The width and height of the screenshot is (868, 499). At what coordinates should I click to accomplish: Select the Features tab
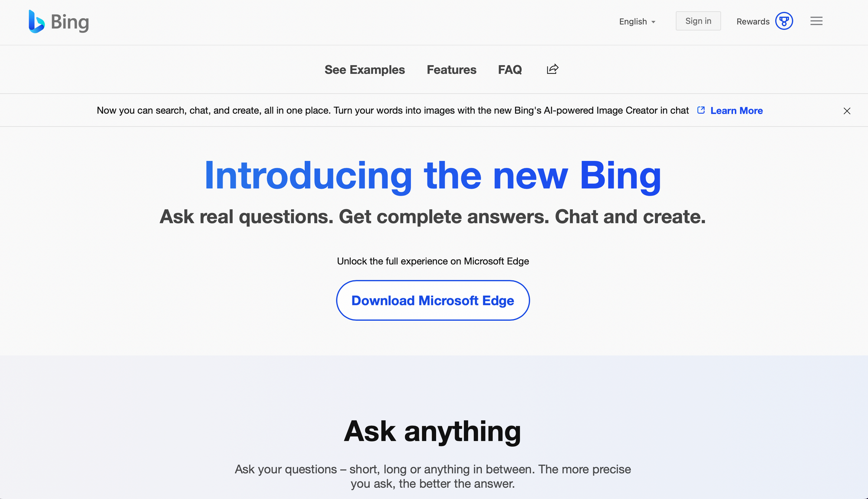coord(451,70)
